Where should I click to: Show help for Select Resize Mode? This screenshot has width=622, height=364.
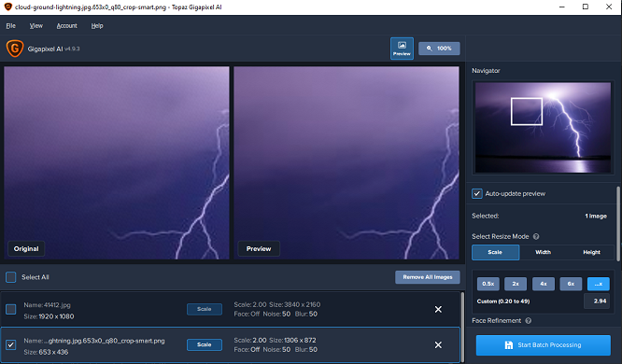point(536,236)
